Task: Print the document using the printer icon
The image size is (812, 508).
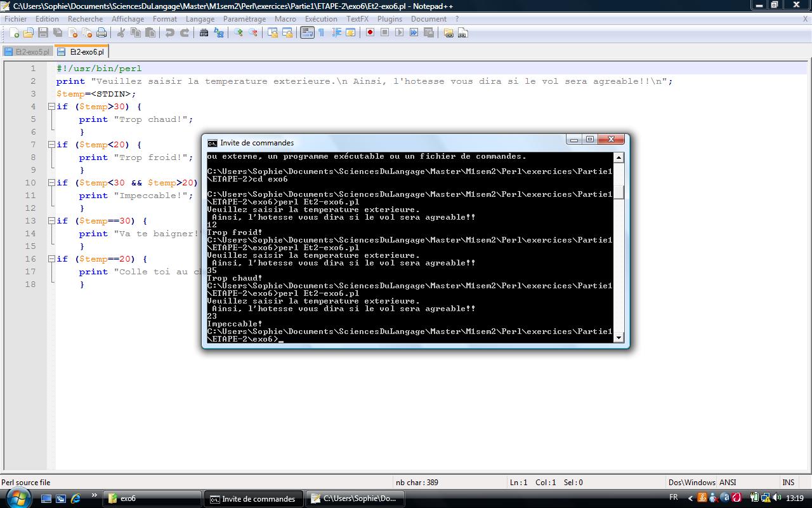Action: point(101,33)
